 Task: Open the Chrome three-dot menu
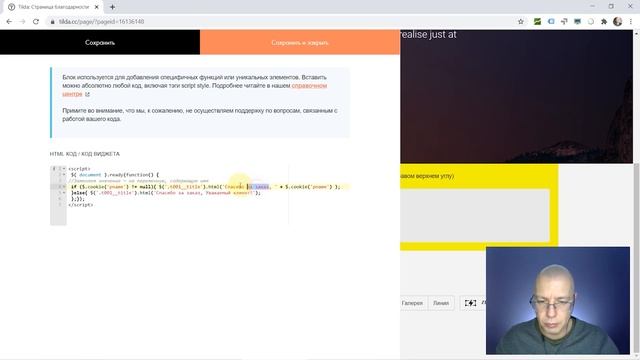(631, 22)
